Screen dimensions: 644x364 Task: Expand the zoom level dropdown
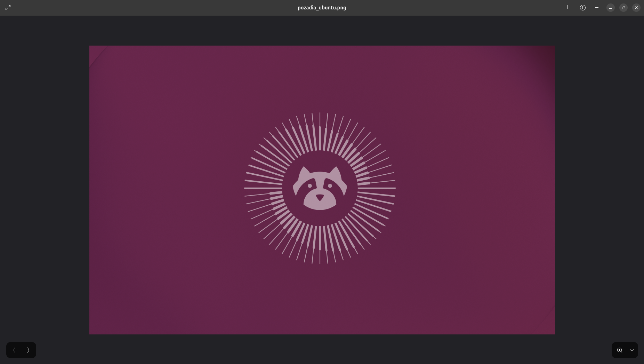[632, 350]
